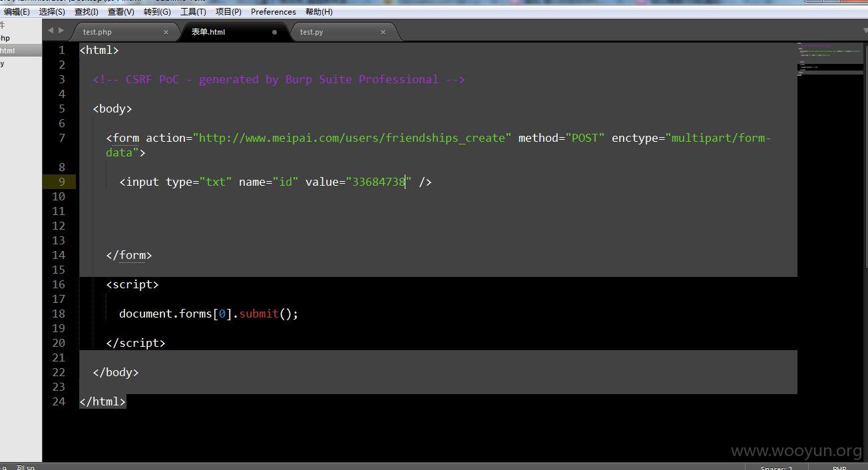Switch to the test.py tab
The height and width of the screenshot is (470, 868).
[312, 32]
